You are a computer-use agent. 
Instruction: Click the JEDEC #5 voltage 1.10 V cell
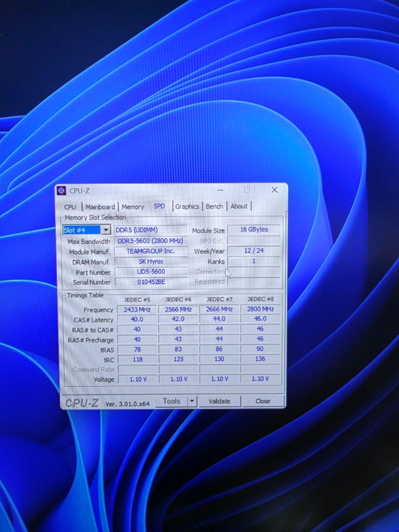coord(138,379)
